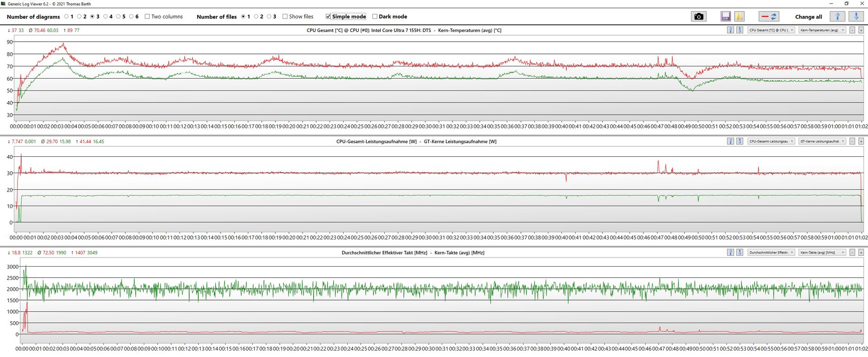This screenshot has width=868, height=357.
Task: Click the plus button of the Effektiver Takt diagram
Action: pos(861,253)
